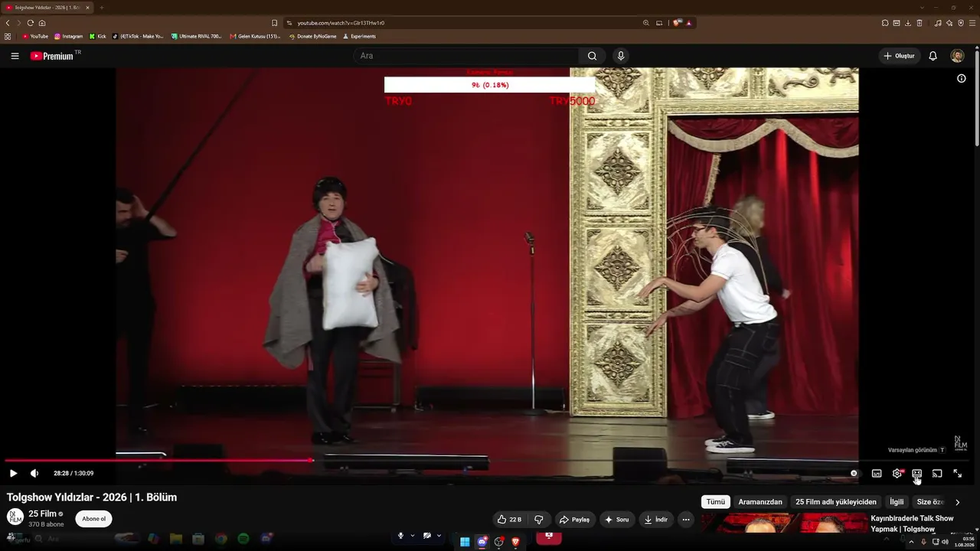Image resolution: width=980 pixels, height=551 pixels.
Task: Open Windows Start menu
Action: pyautogui.click(x=465, y=542)
